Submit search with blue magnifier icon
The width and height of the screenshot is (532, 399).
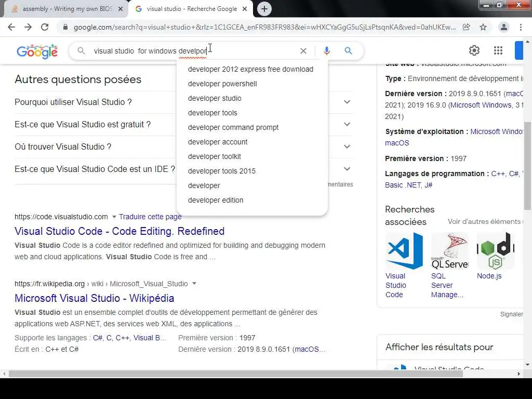click(x=348, y=51)
